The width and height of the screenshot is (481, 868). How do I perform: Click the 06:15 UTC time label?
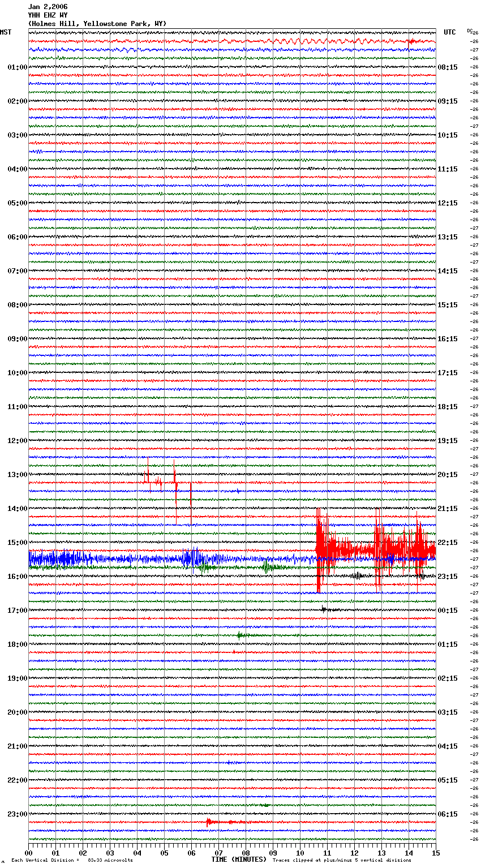[448, 814]
